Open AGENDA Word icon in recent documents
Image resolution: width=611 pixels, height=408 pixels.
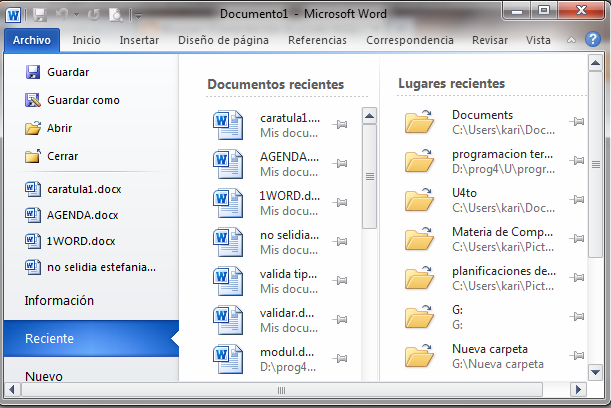click(228, 164)
